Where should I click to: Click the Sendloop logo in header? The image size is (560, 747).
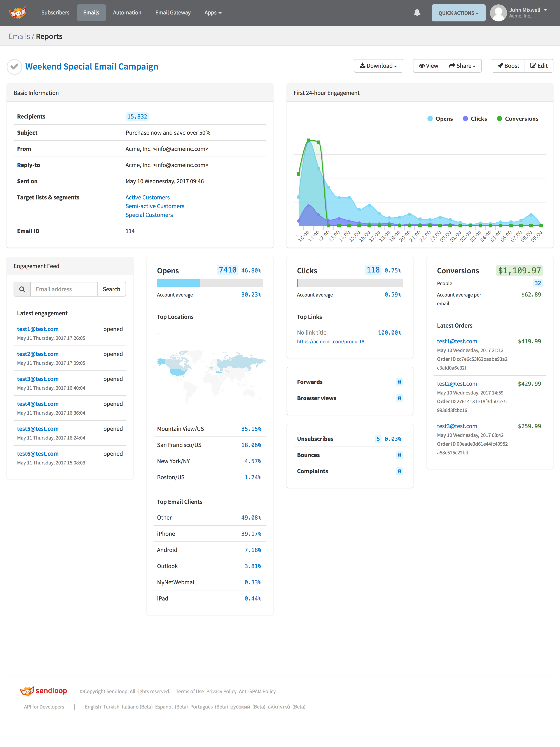[17, 13]
